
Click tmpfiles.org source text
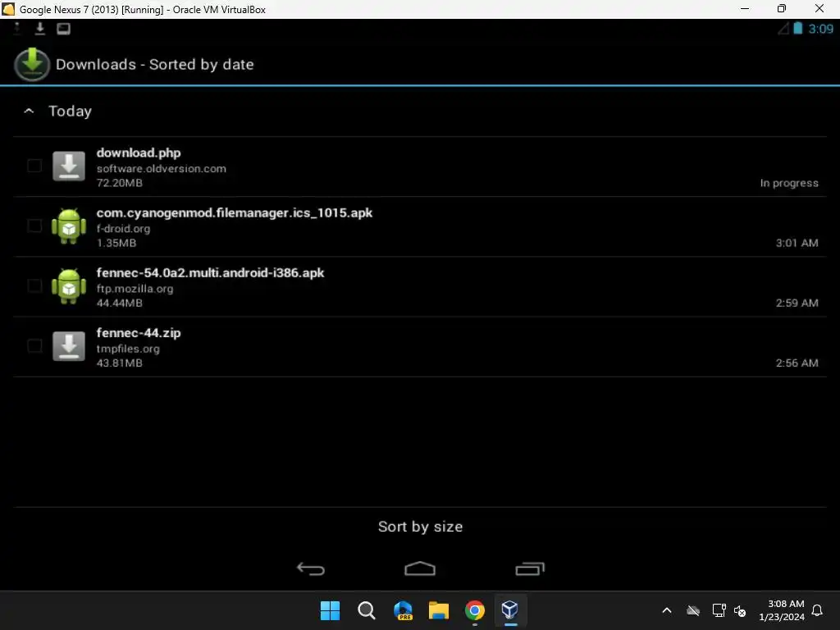click(128, 348)
